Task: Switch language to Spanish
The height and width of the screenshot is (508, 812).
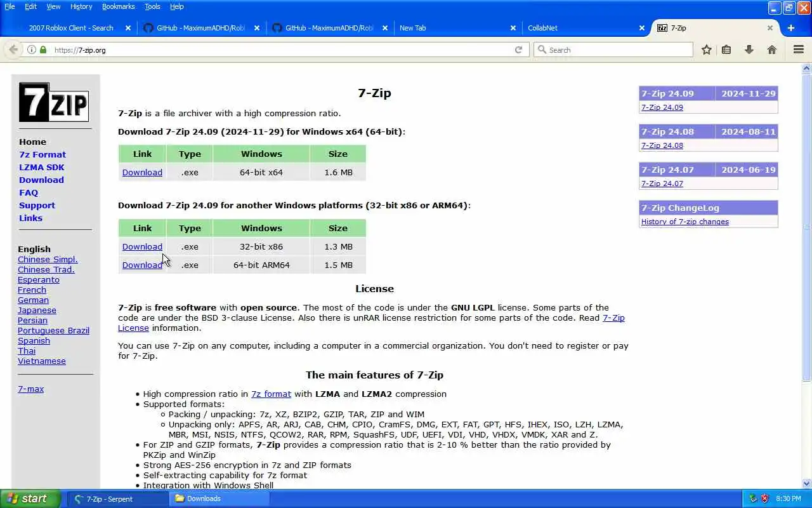Action: tap(34, 340)
